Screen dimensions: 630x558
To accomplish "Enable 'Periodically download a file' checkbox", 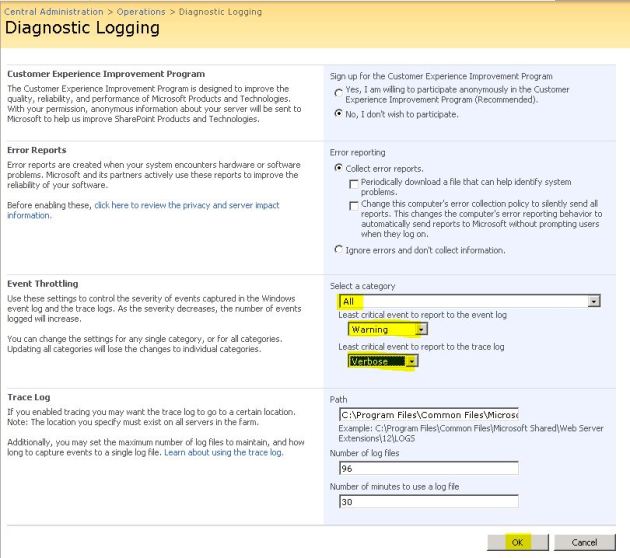I will tap(354, 183).
